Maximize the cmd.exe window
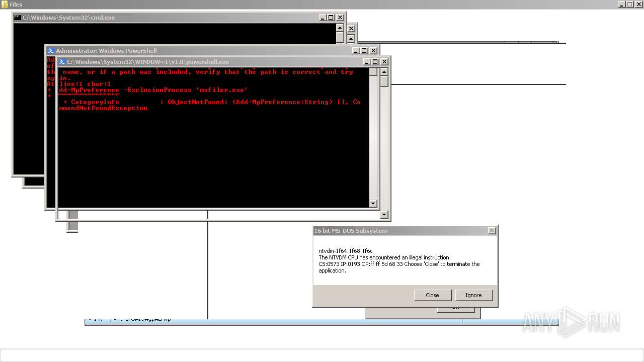The height and width of the screenshot is (362, 644). [331, 18]
